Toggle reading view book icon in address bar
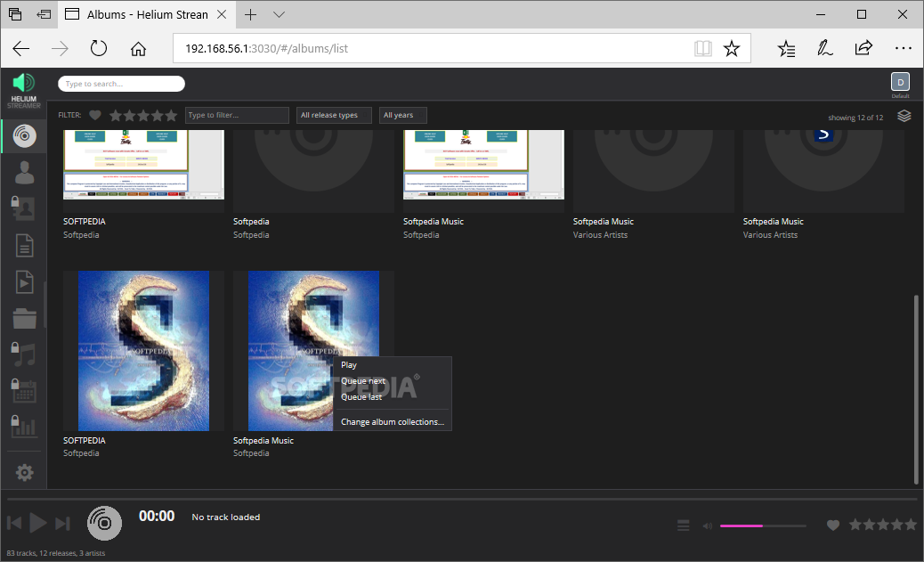 pyautogui.click(x=703, y=48)
